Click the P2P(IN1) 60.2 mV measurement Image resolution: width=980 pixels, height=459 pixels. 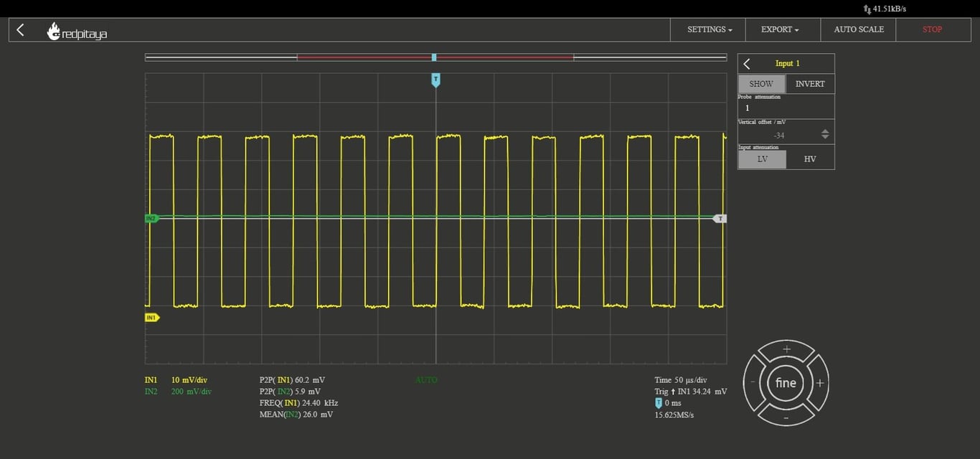(x=292, y=380)
